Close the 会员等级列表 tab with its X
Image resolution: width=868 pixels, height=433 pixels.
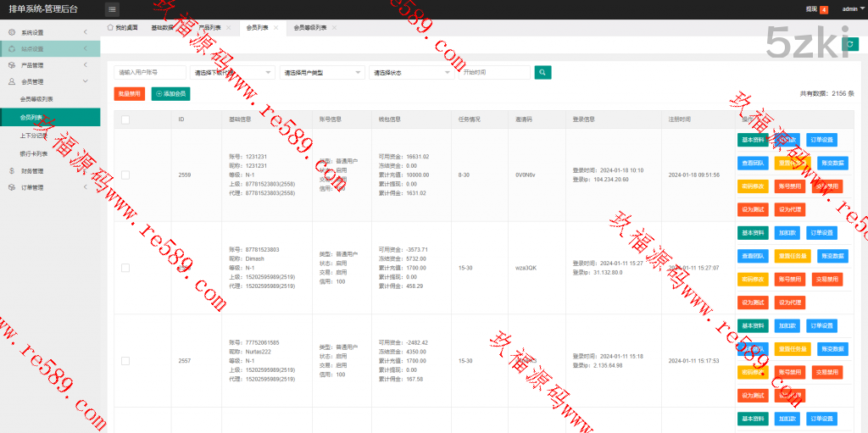(334, 28)
